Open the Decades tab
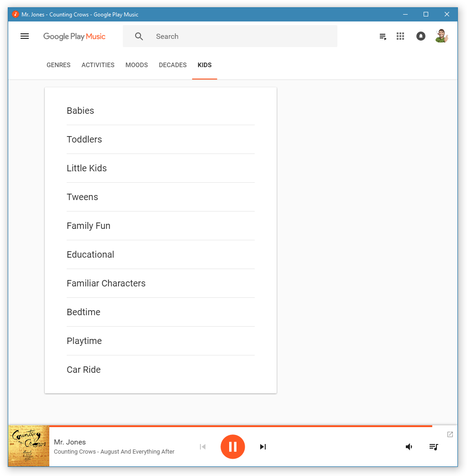The width and height of the screenshot is (467, 476). click(x=173, y=65)
